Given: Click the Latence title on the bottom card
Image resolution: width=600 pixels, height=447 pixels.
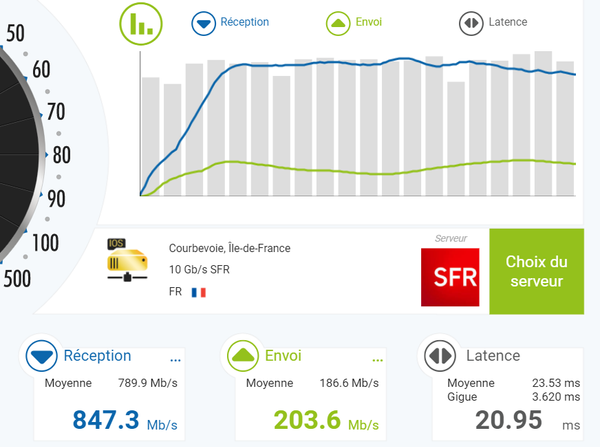Looking at the screenshot, I should 493,356.
